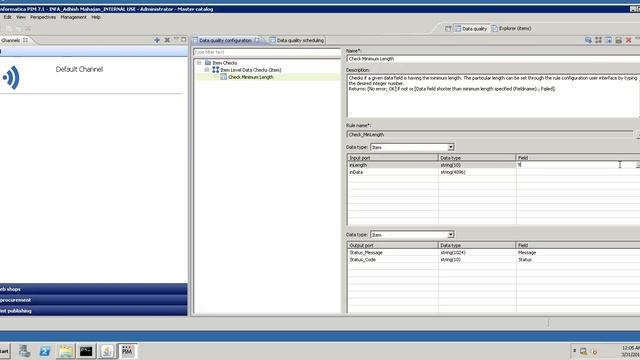
Task: Click the four-squares toolbar icon in editor
Action: (598, 40)
